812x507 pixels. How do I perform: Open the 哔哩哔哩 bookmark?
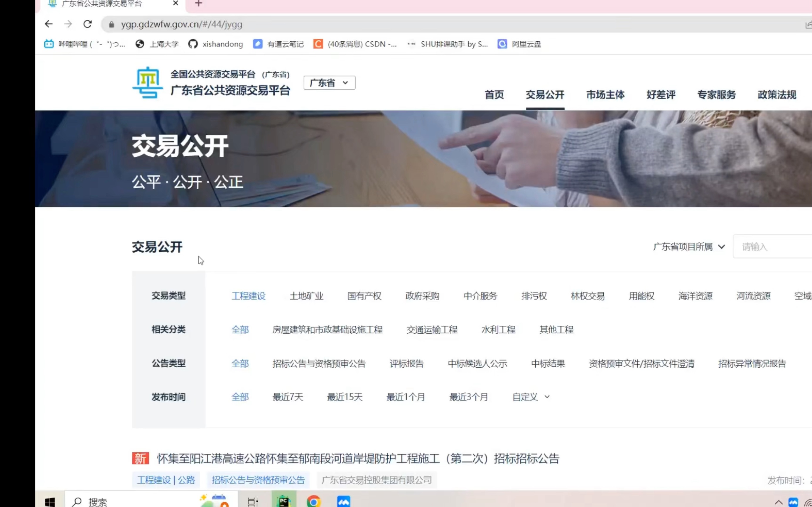pos(84,44)
